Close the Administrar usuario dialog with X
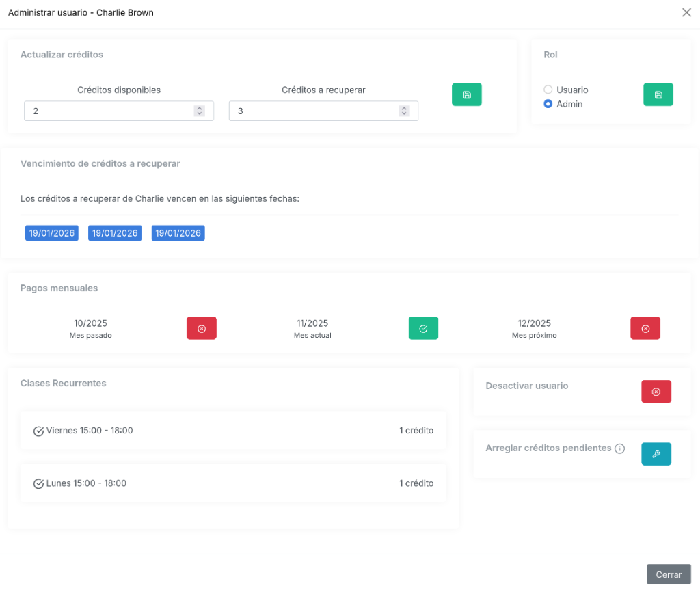The width and height of the screenshot is (700, 592). [686, 13]
